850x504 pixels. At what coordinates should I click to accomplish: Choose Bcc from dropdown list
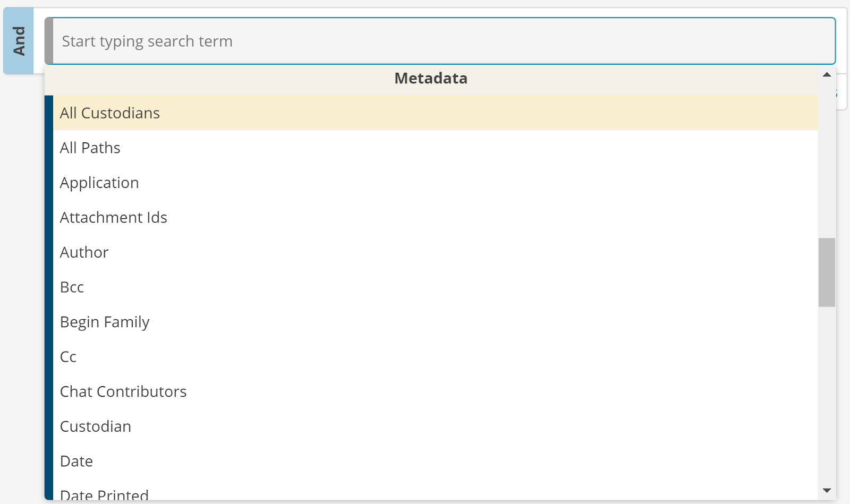pyautogui.click(x=435, y=287)
